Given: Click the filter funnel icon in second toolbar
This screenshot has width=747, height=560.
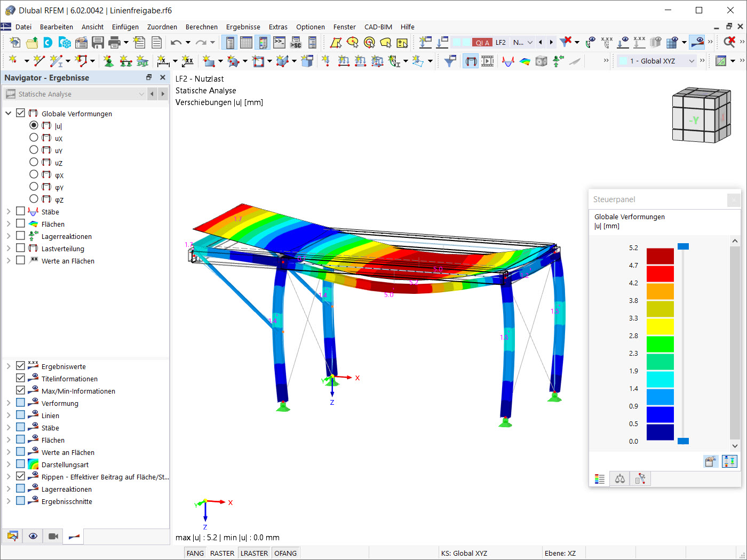Looking at the screenshot, I should point(450,61).
